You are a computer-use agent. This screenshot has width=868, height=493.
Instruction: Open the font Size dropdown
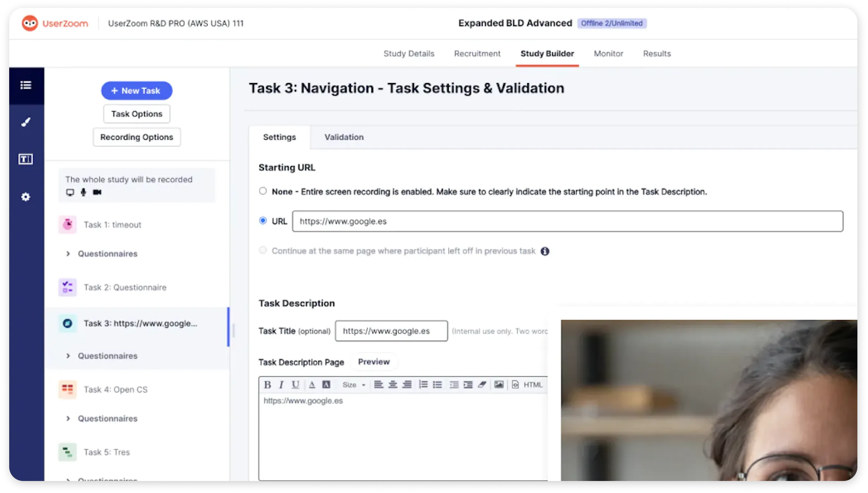click(x=354, y=385)
